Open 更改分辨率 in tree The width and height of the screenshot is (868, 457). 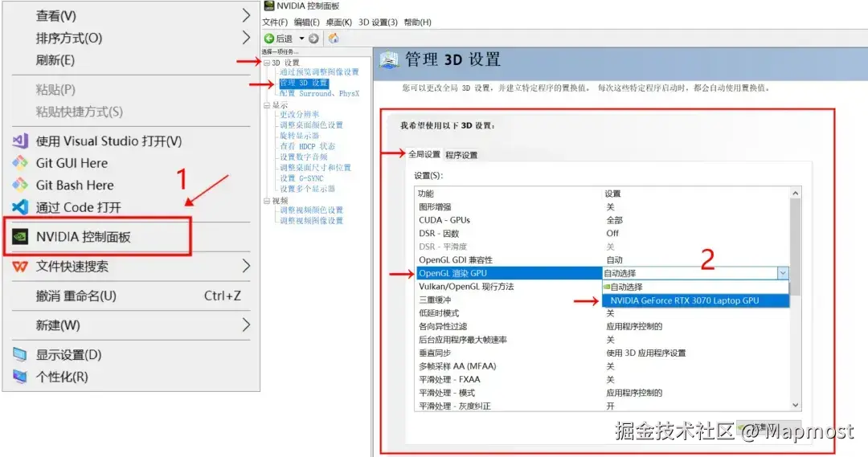[300, 114]
